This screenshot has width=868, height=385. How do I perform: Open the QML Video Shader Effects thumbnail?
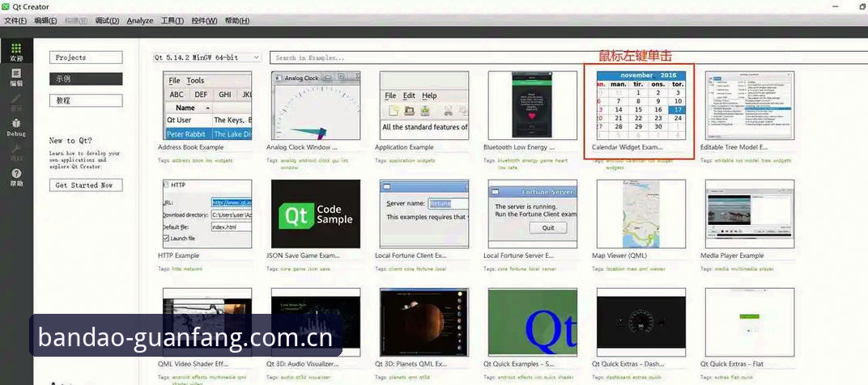point(207,322)
